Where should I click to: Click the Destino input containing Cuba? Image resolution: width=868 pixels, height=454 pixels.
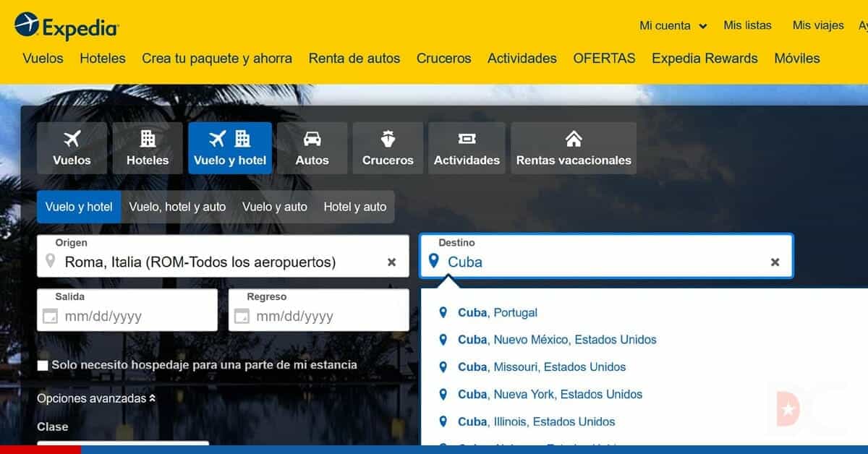606,256
